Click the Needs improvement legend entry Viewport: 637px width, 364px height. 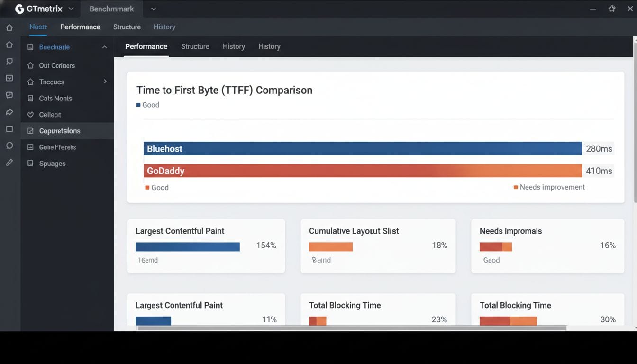[549, 187]
